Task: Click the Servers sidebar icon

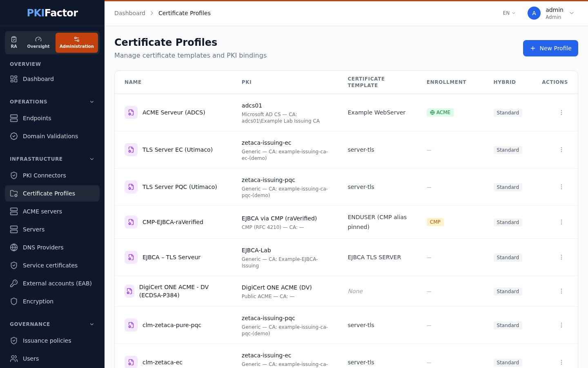Action: pyautogui.click(x=14, y=229)
